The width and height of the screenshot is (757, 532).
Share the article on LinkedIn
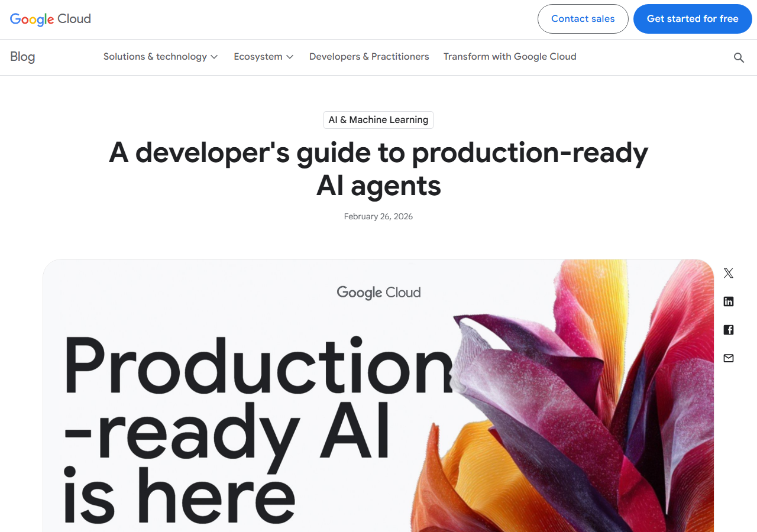click(729, 301)
